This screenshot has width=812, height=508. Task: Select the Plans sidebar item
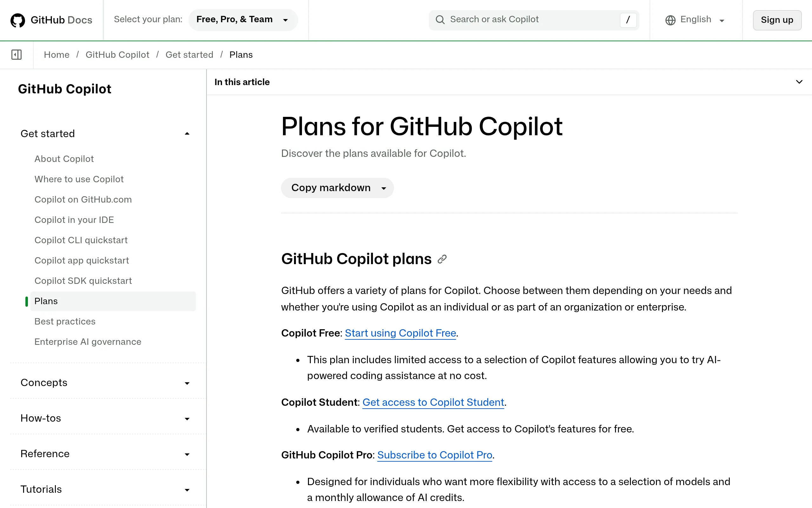click(113, 301)
